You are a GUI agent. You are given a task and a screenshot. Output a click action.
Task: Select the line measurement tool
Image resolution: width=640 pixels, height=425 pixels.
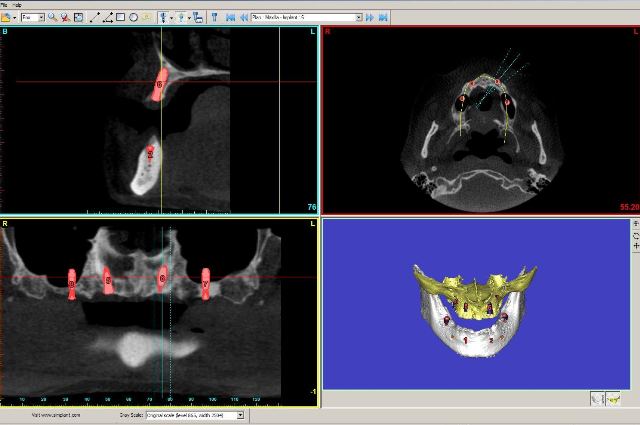click(95, 17)
